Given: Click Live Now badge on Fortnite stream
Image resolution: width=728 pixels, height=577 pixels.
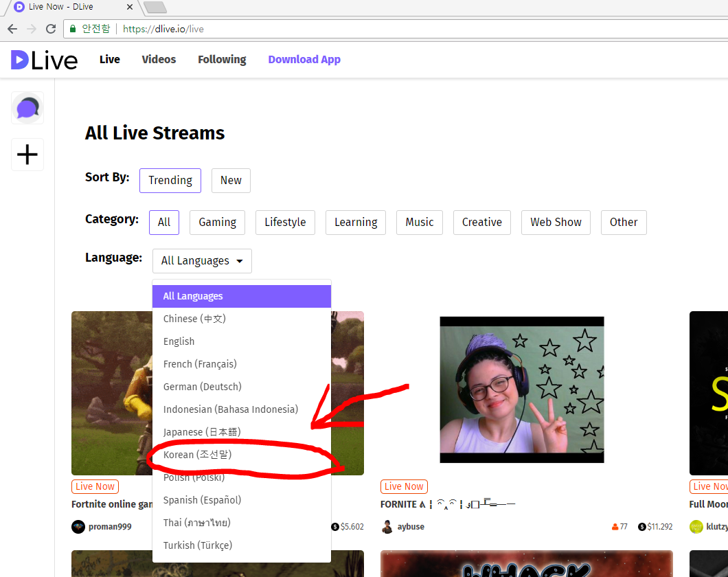Looking at the screenshot, I should pyautogui.click(x=95, y=486).
